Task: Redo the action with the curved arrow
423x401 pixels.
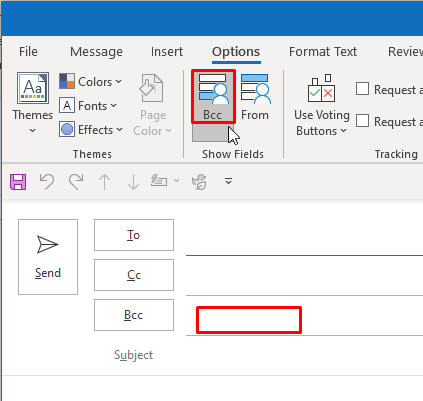Action: click(76, 182)
